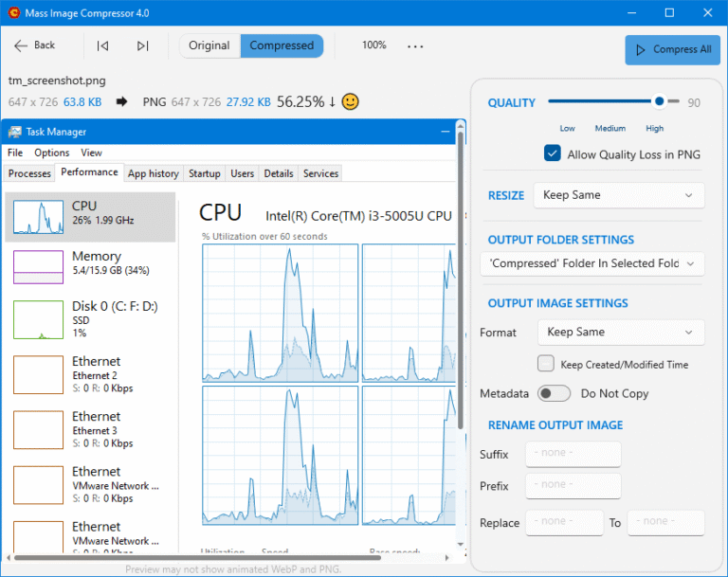Click the Ethernet 3 graph thumbnail
The image size is (728, 577).
[x=38, y=430]
